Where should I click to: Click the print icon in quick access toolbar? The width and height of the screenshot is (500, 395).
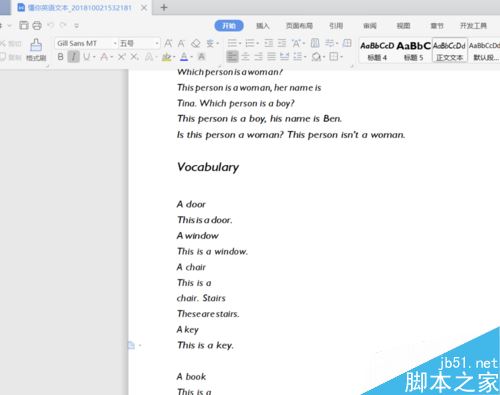[37, 25]
